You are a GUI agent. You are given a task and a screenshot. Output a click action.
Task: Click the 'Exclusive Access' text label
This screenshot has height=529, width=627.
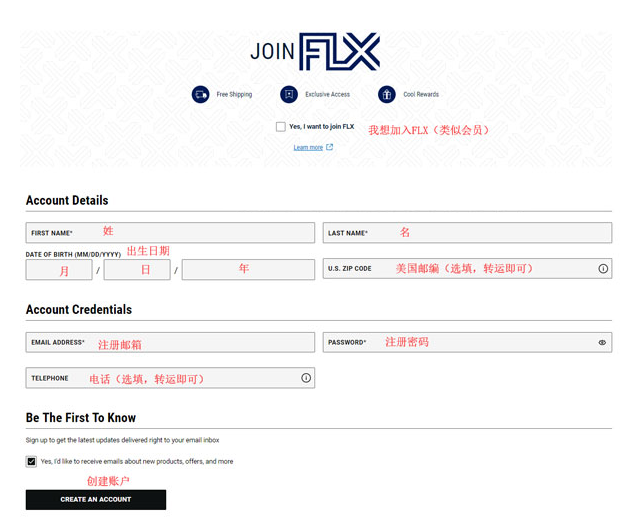(327, 94)
